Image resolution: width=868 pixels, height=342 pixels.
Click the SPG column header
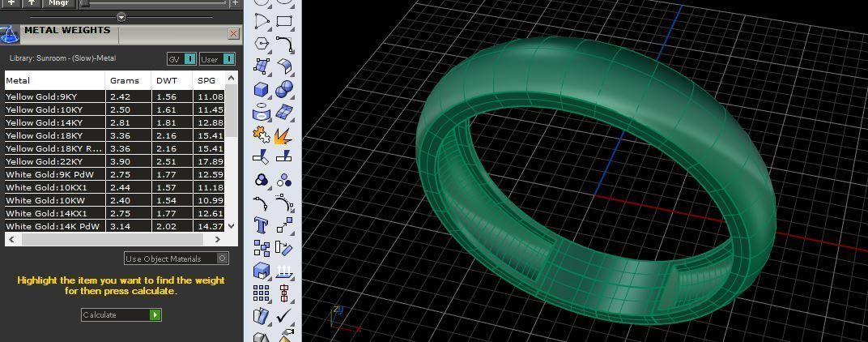[209, 80]
